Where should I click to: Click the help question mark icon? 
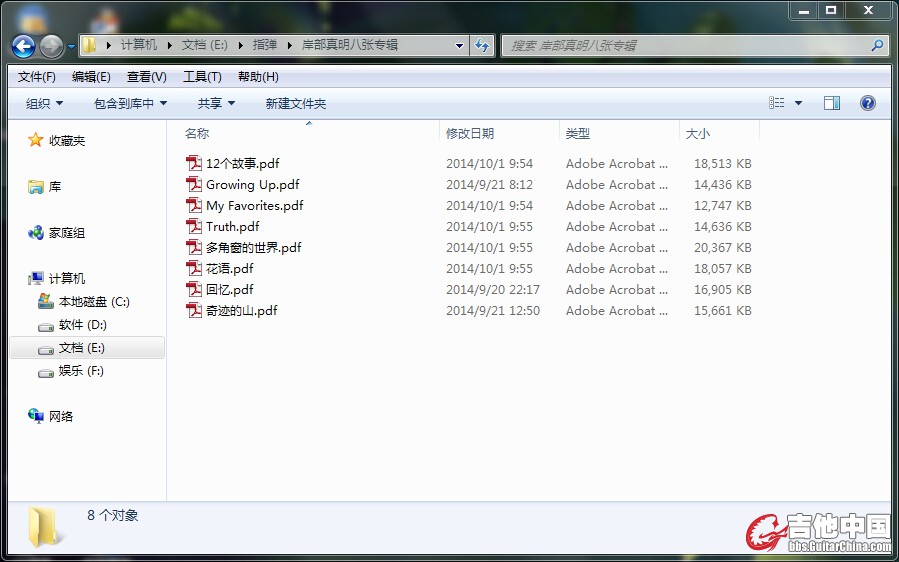click(x=867, y=103)
